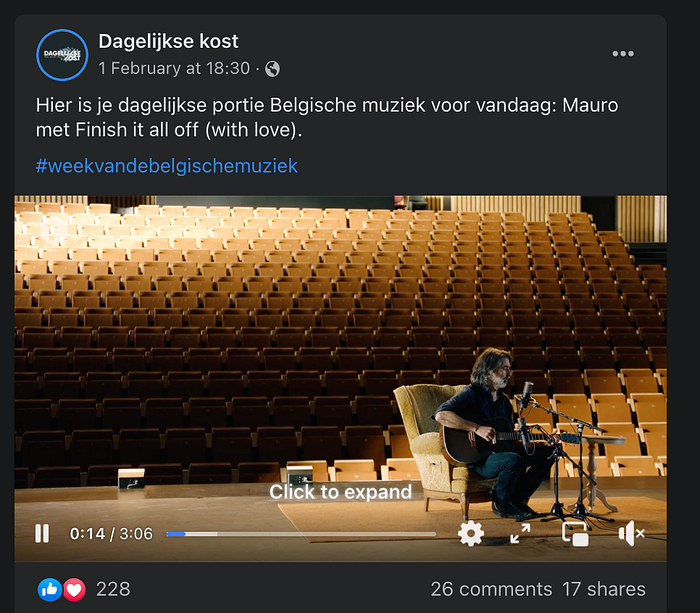Click the blue like reaction icon
Screen dimensions: 700x613
50,590
